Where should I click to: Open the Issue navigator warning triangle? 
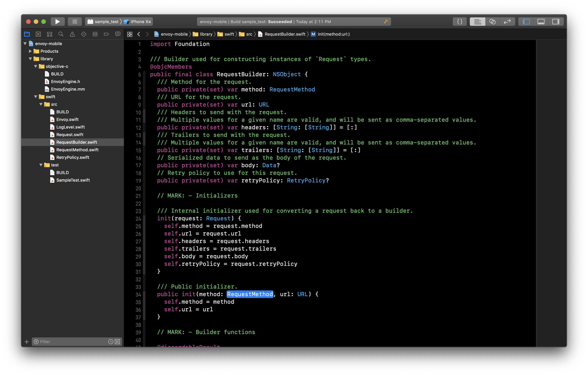click(72, 34)
